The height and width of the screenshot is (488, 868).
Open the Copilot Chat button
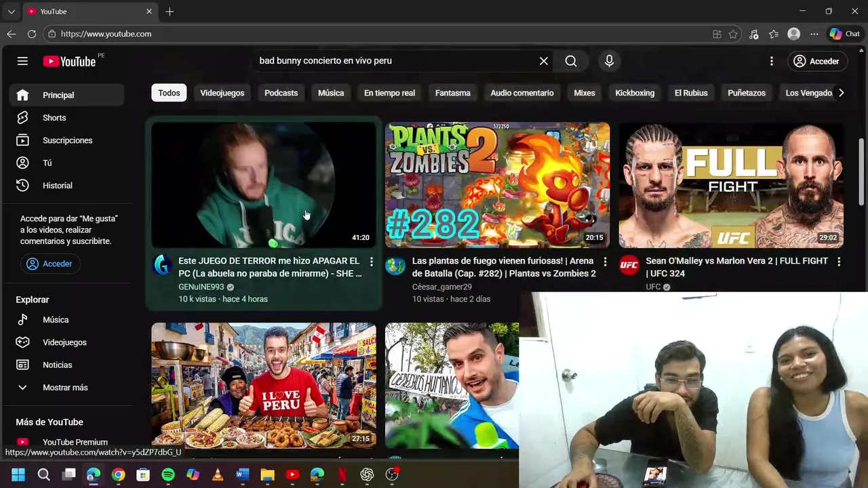845,34
